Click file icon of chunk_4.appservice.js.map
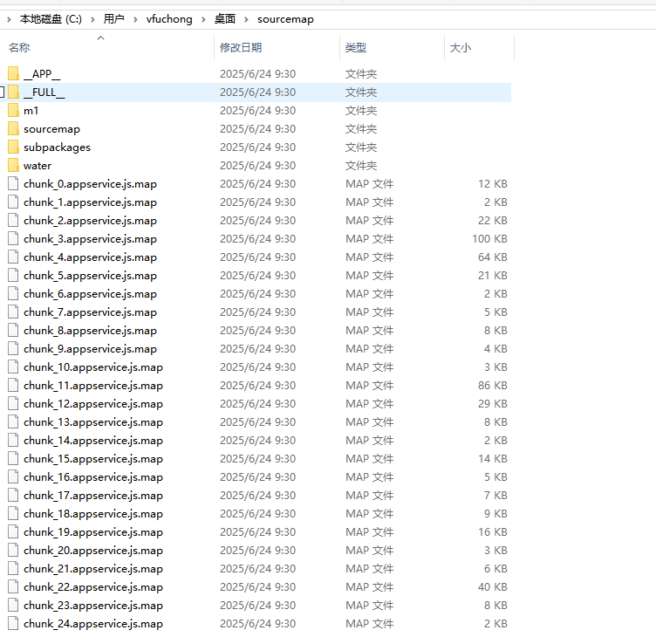Image resolution: width=656 pixels, height=644 pixels. tap(13, 257)
